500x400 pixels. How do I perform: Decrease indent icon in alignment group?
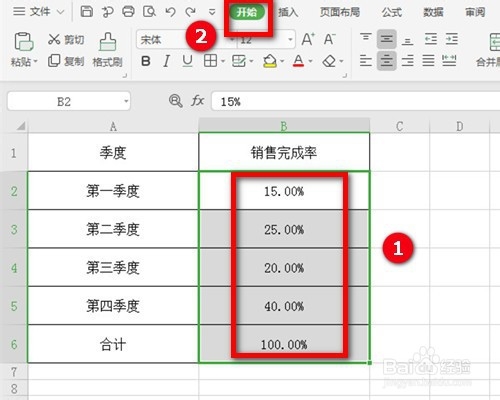(431, 39)
